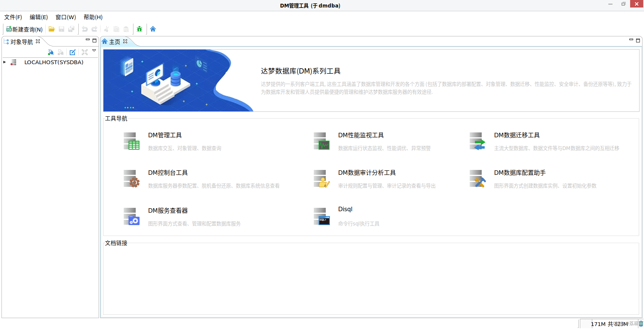
Task: Minimize the 主页 editor area
Action: click(631, 40)
